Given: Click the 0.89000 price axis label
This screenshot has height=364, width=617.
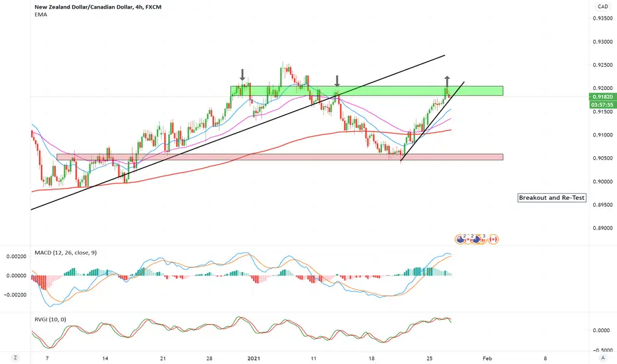Looking at the screenshot, I should [x=603, y=228].
